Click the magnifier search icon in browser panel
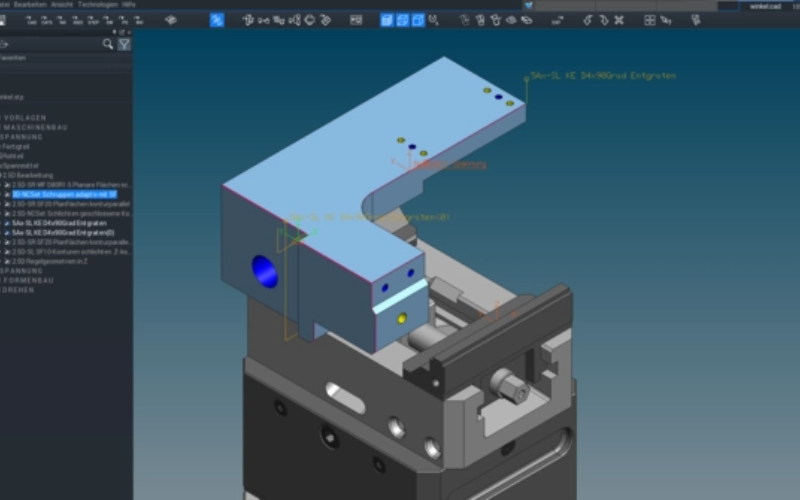The width and height of the screenshot is (800, 500). [x=108, y=44]
